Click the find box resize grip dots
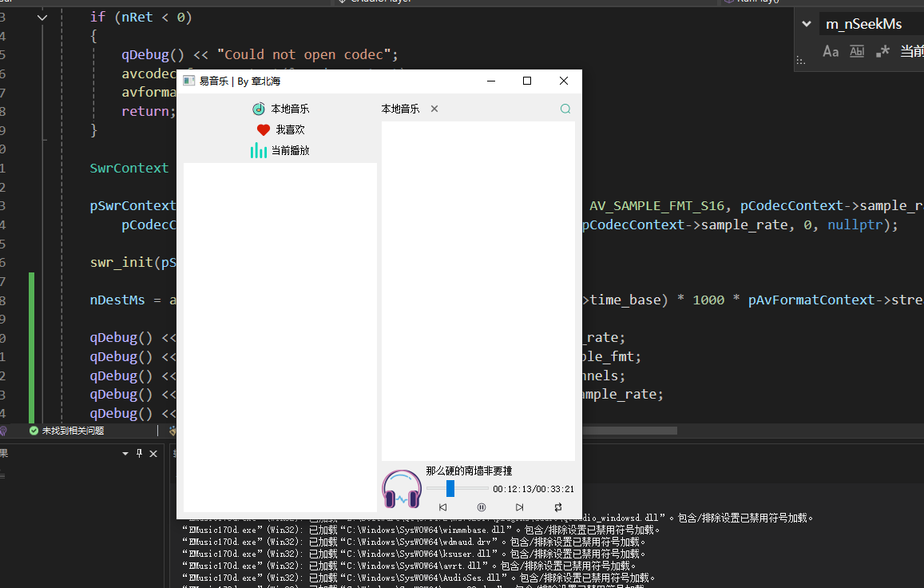 [x=800, y=60]
